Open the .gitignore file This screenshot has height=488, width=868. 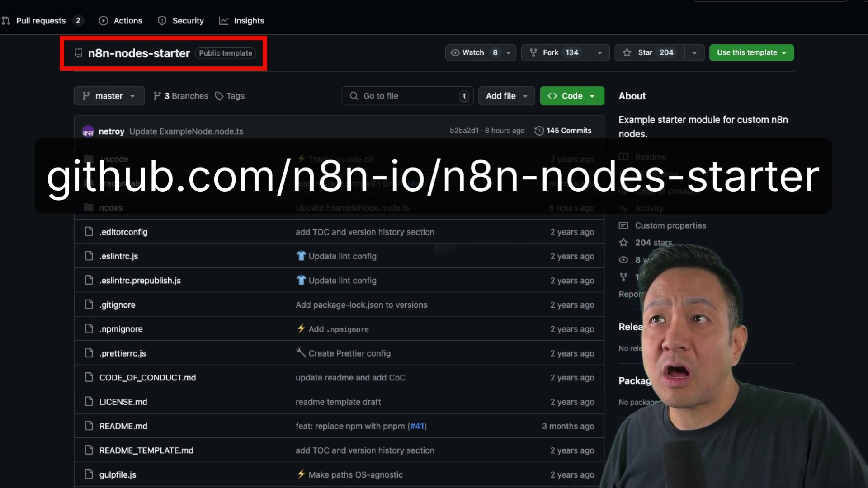(x=118, y=305)
